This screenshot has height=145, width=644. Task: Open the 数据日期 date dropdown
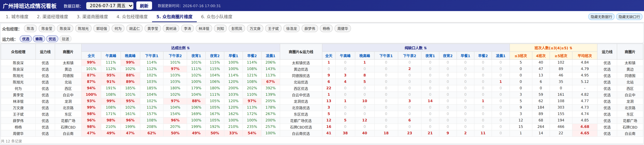(x=109, y=6)
